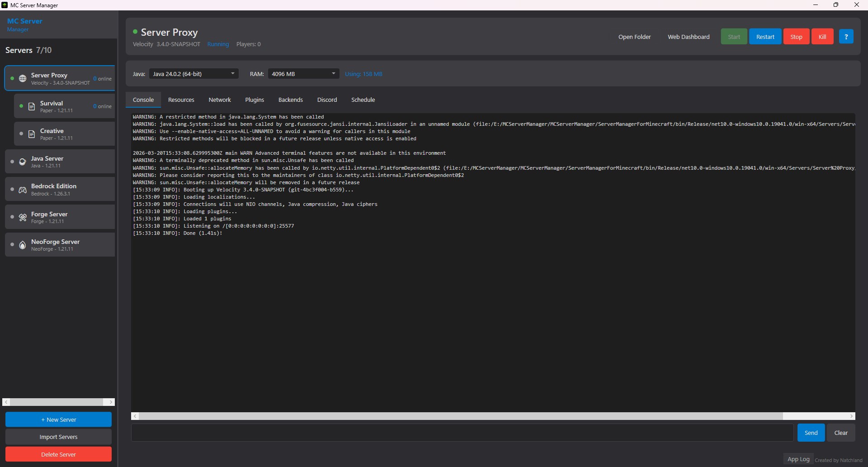The image size is (868, 467).
Task: Click the flame icon for NeoForge Server
Action: point(22,245)
